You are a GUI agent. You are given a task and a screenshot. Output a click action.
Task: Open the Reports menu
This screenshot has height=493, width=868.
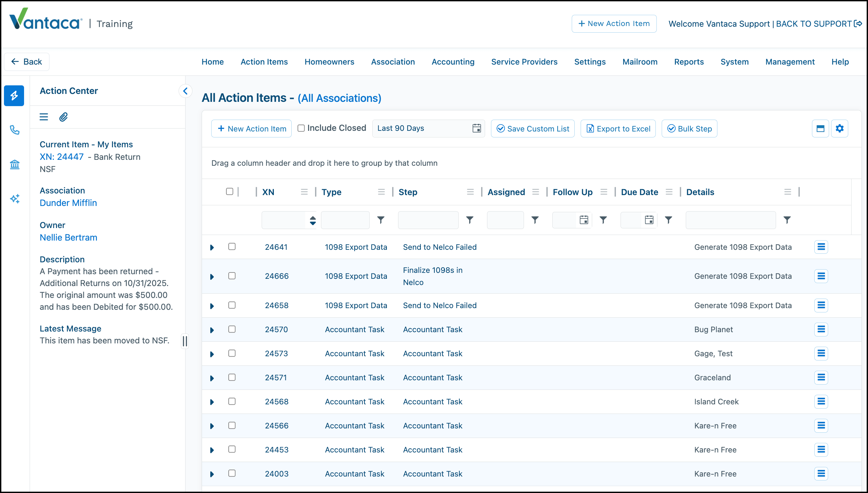689,62
